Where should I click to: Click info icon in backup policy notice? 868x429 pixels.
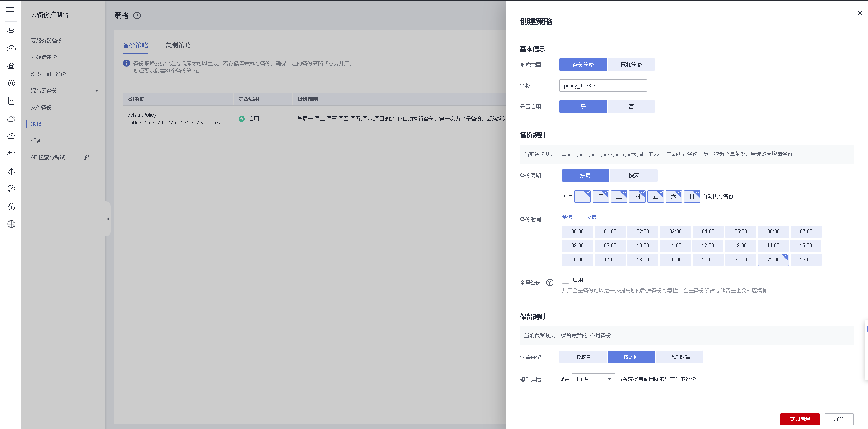126,63
